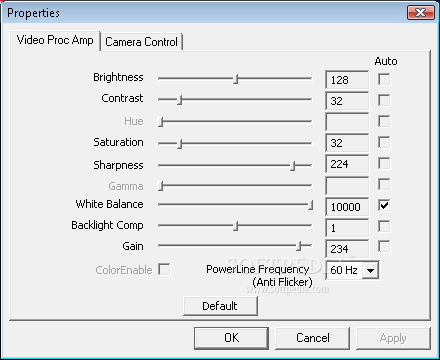The height and width of the screenshot is (360, 440).
Task: Toggle Auto checkbox for Sharpness
Action: click(x=384, y=163)
